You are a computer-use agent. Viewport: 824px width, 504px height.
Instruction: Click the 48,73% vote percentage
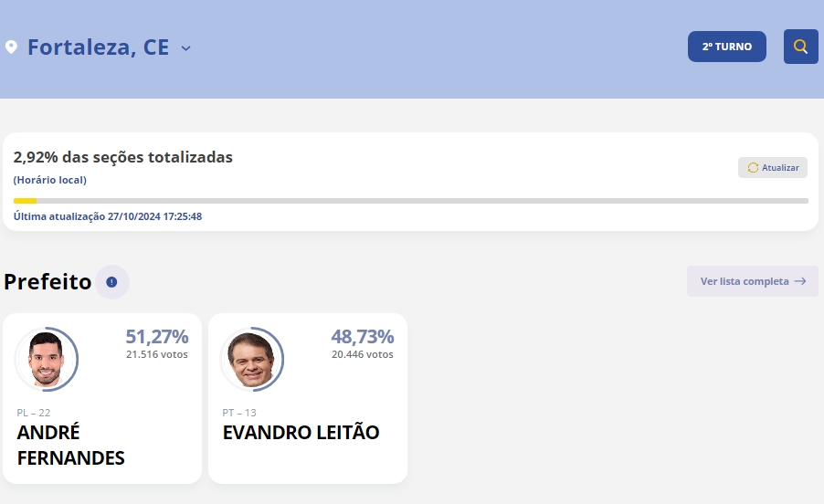click(x=362, y=336)
